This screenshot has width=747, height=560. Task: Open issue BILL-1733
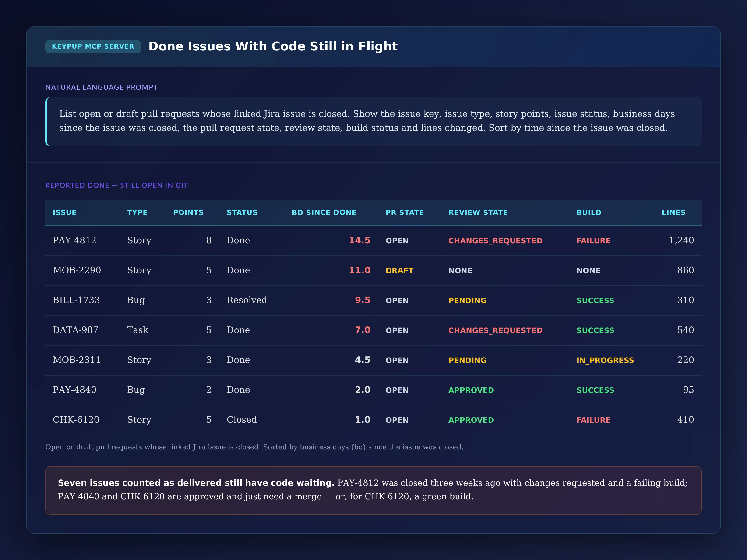[76, 300]
